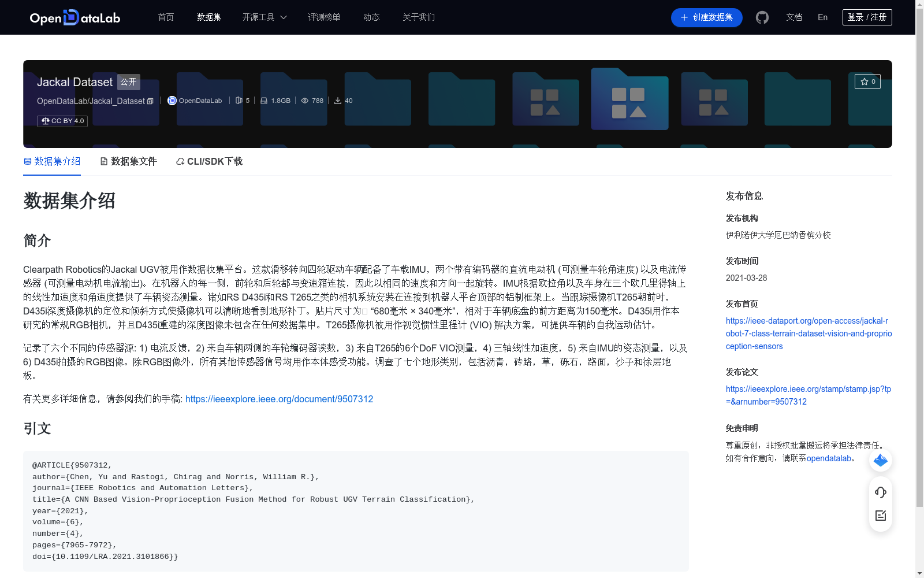Click the downloads icon showing 40

click(x=338, y=101)
